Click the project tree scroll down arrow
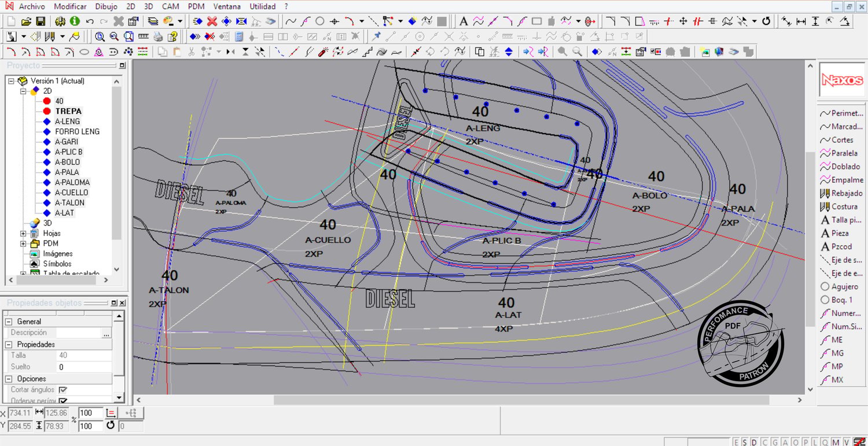Image resolution: width=868 pixels, height=446 pixels. [x=117, y=269]
